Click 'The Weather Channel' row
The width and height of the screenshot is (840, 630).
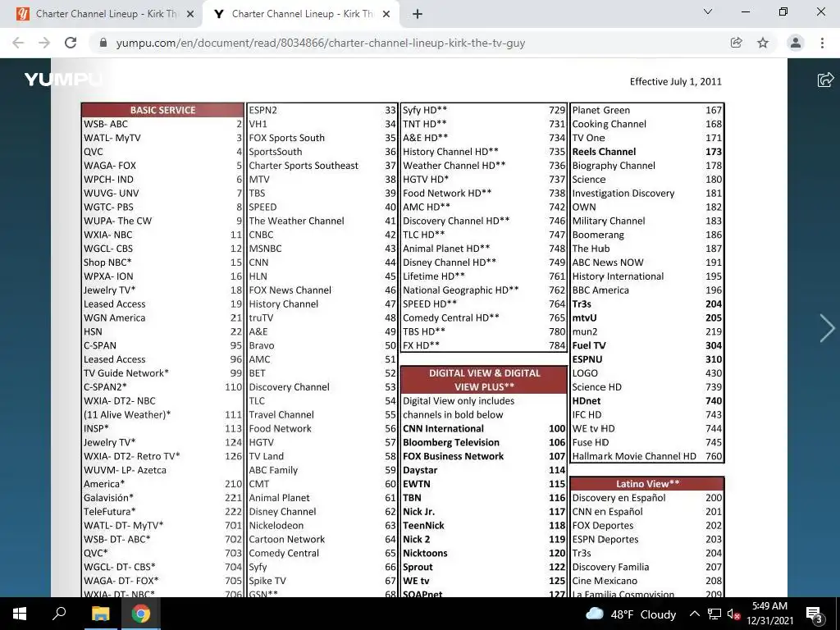322,221
